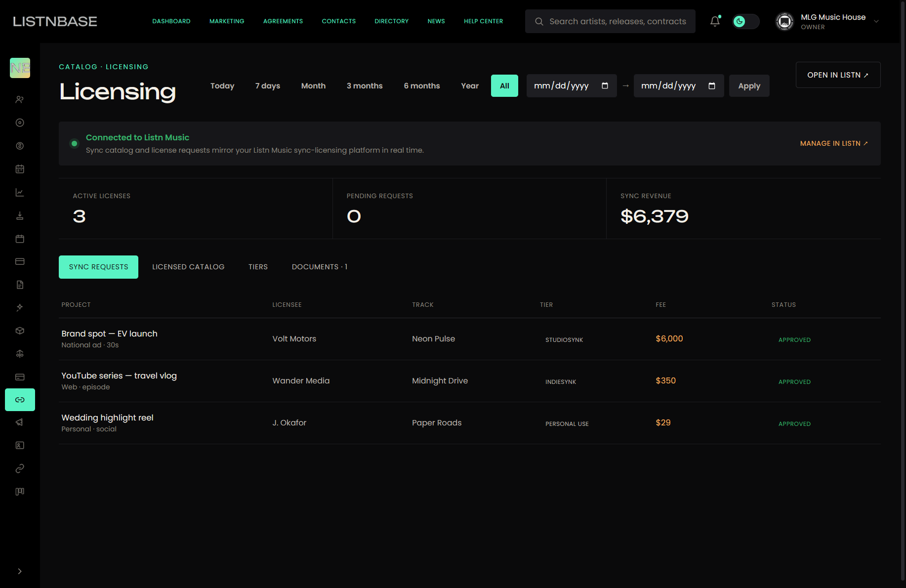The width and height of the screenshot is (906, 588).
Task: Switch to the Tiers tab
Action: (258, 267)
